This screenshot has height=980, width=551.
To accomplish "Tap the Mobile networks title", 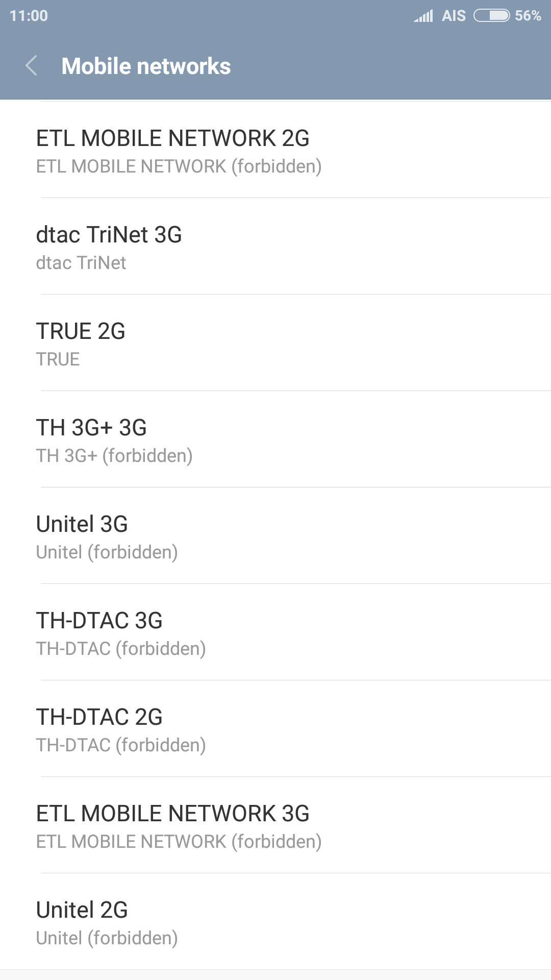I will coord(146,66).
